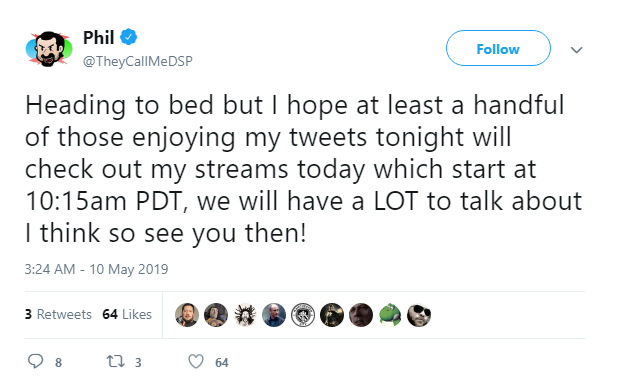The image size is (617, 389).
Task: Open the tweet options chevron dropdown
Action: pyautogui.click(x=576, y=50)
